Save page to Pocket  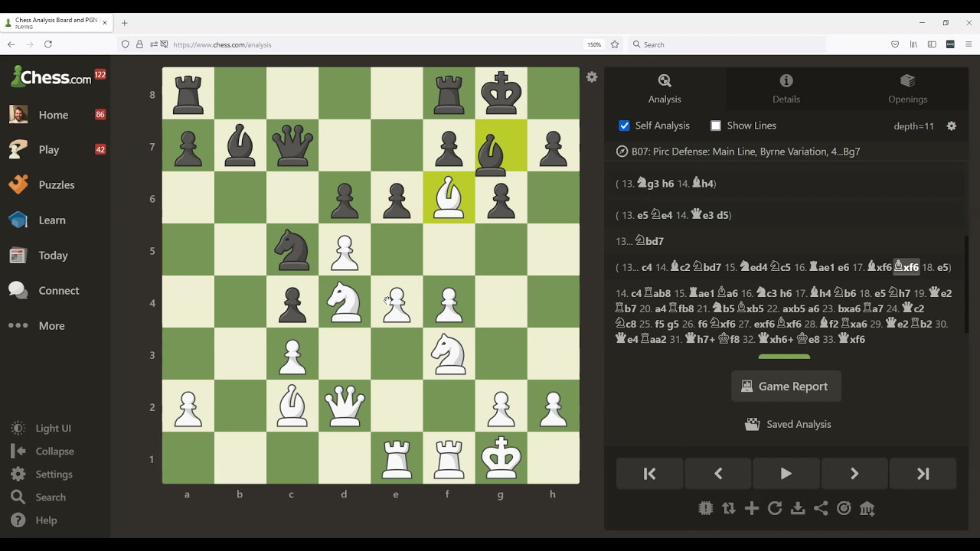(x=895, y=44)
